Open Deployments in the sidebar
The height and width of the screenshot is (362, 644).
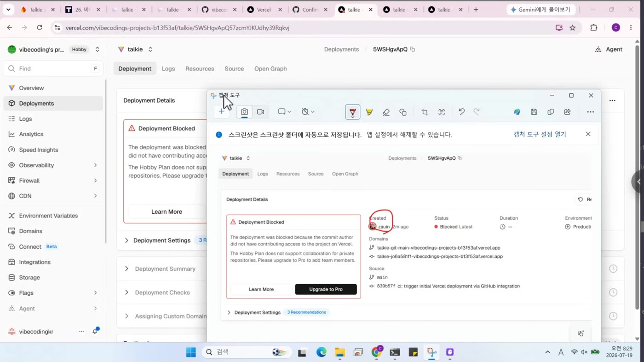point(53,103)
